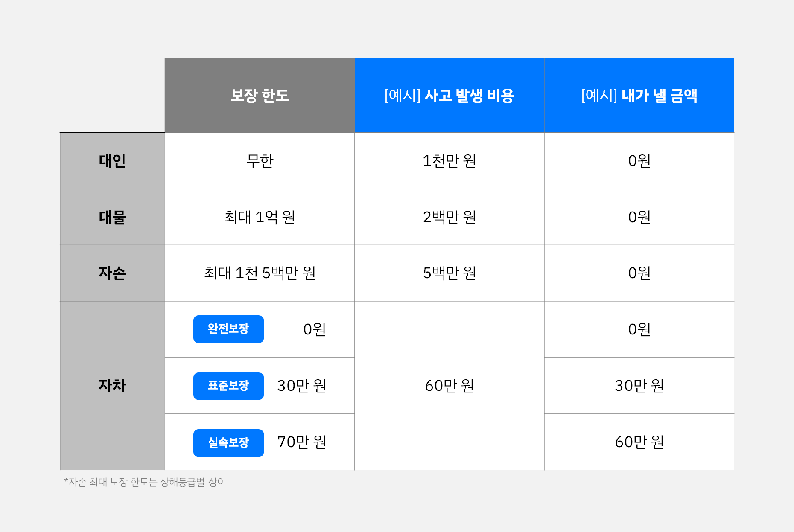Image resolution: width=794 pixels, height=532 pixels.
Task: Click the 대물 row header
Action: pos(112,217)
